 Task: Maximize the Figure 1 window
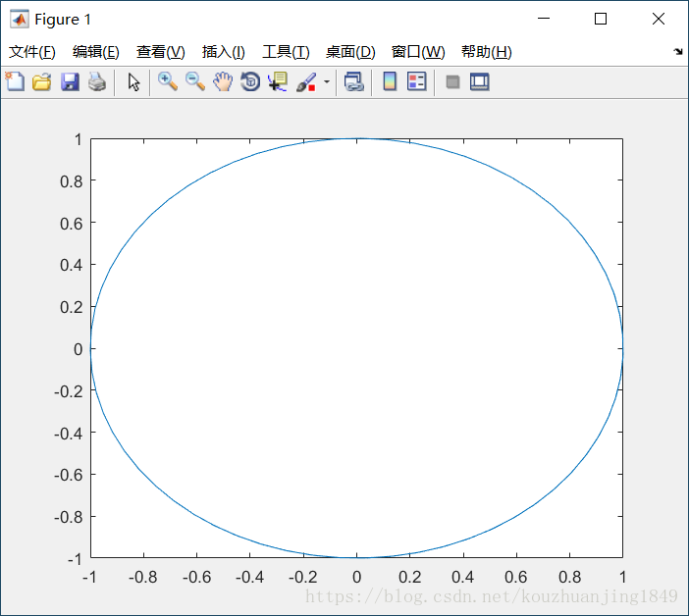click(601, 19)
